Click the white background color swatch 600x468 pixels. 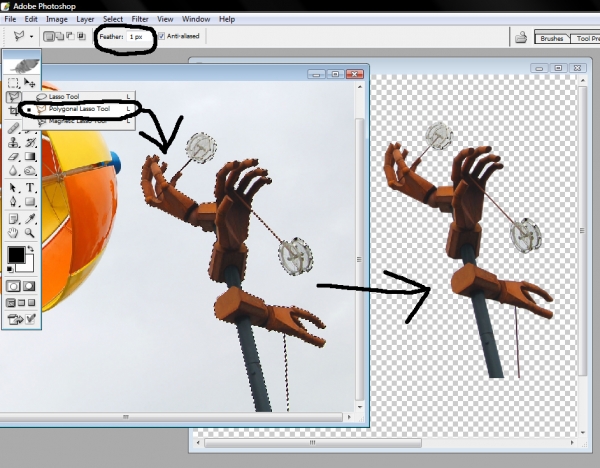(x=28, y=265)
